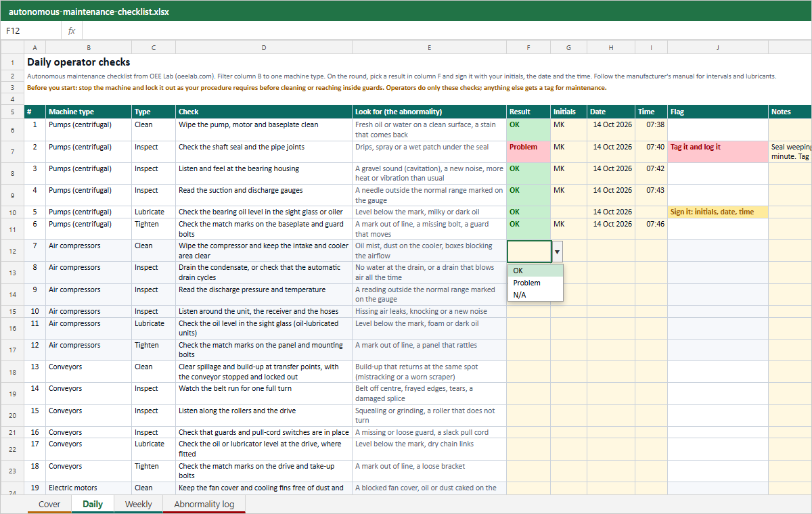Viewport: 812px width, 514px height.
Task: Click the 'Daily operator checks' title cell
Action: coord(78,62)
